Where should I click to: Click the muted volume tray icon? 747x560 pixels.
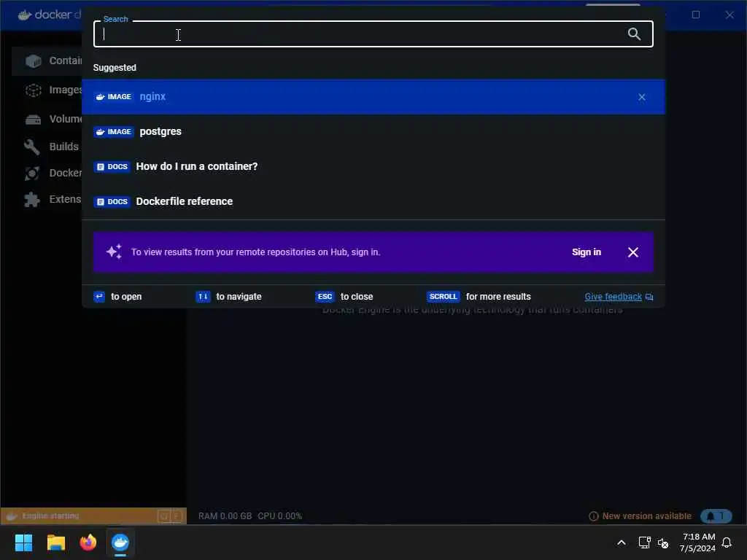662,542
